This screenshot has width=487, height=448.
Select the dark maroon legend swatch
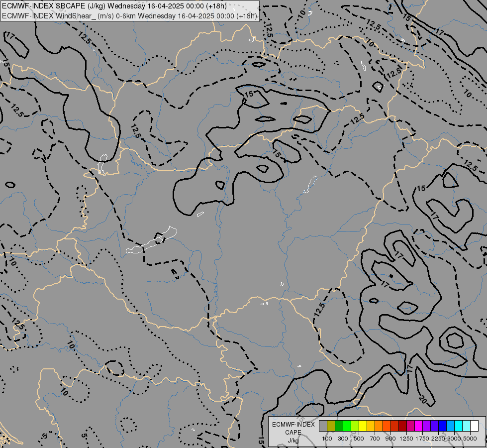pos(402,426)
